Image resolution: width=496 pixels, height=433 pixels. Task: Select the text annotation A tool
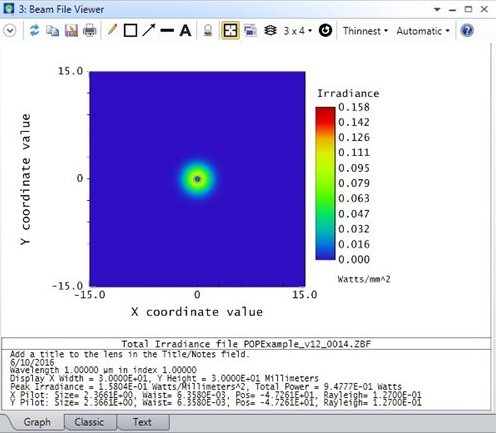pyautogui.click(x=185, y=31)
